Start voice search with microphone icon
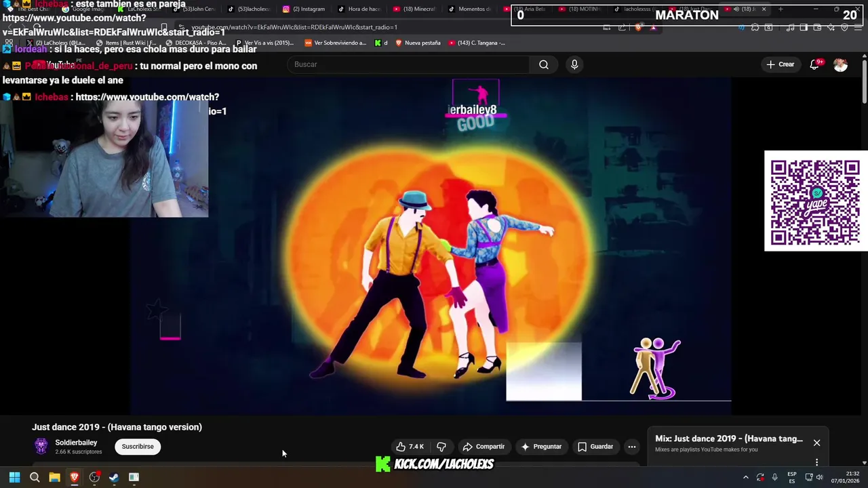Screen dimensions: 868x488 [x=574, y=64]
